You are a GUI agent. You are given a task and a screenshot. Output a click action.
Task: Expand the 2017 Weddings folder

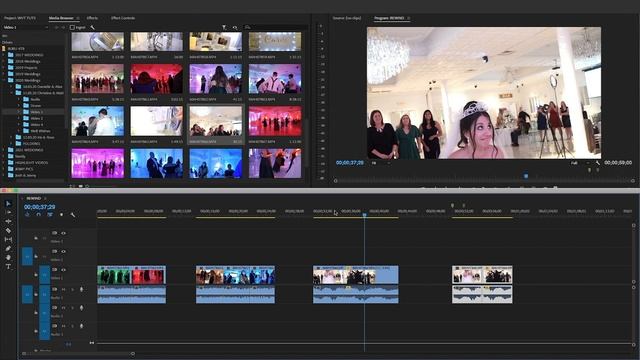pos(4,55)
